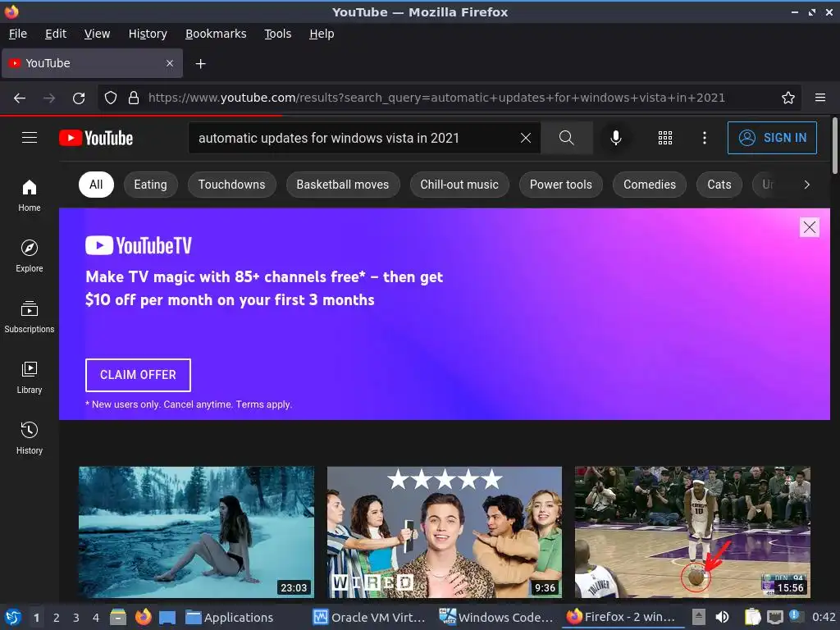Viewport: 840px width, 630px height.
Task: Open the basketball game video thumbnail
Action: [692, 532]
